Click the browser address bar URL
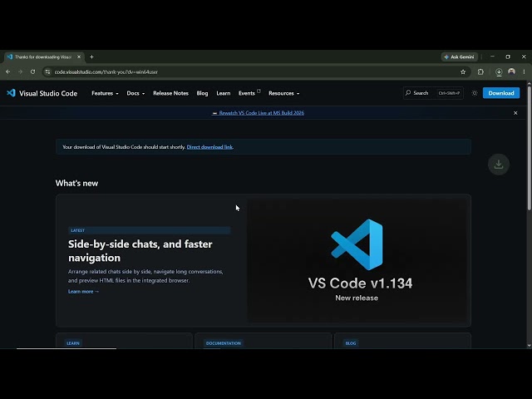This screenshot has width=532, height=399. [106, 72]
